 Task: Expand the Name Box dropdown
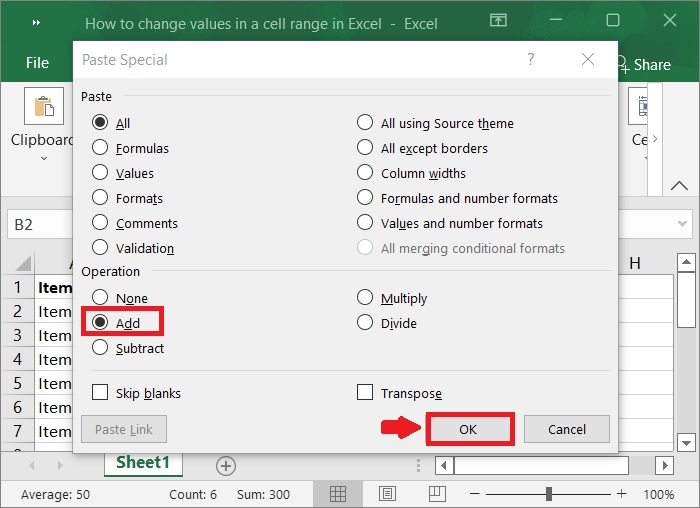tap(684, 225)
